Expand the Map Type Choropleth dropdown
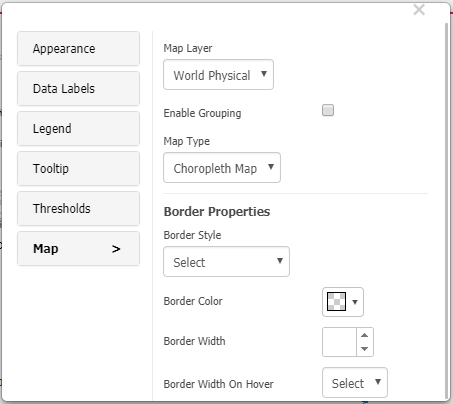 point(222,168)
